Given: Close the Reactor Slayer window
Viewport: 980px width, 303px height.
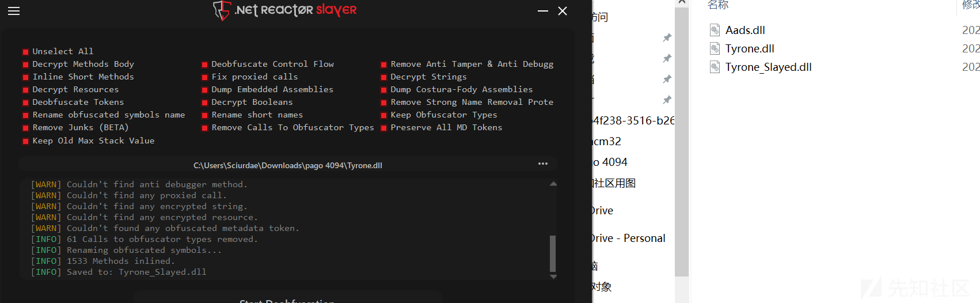Looking at the screenshot, I should [563, 11].
